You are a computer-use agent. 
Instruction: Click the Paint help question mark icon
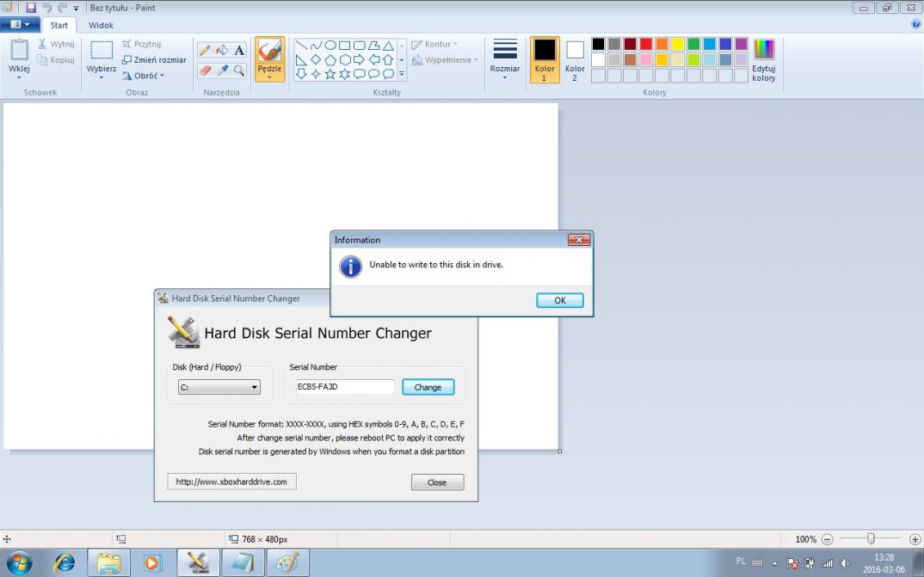pyautogui.click(x=915, y=24)
